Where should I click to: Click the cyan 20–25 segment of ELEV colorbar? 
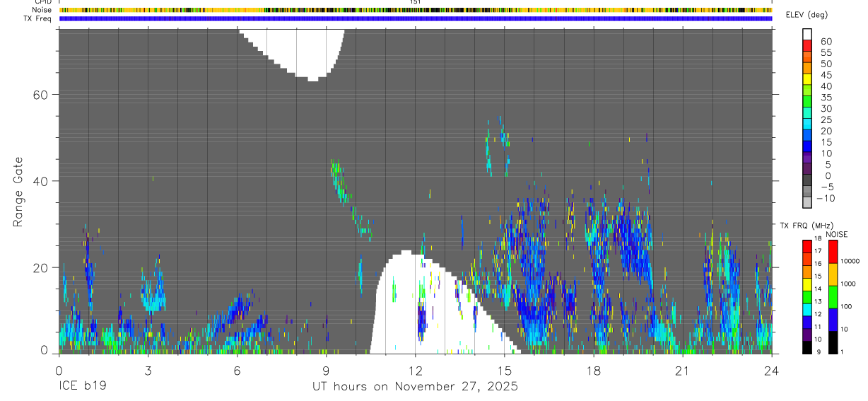(807, 125)
